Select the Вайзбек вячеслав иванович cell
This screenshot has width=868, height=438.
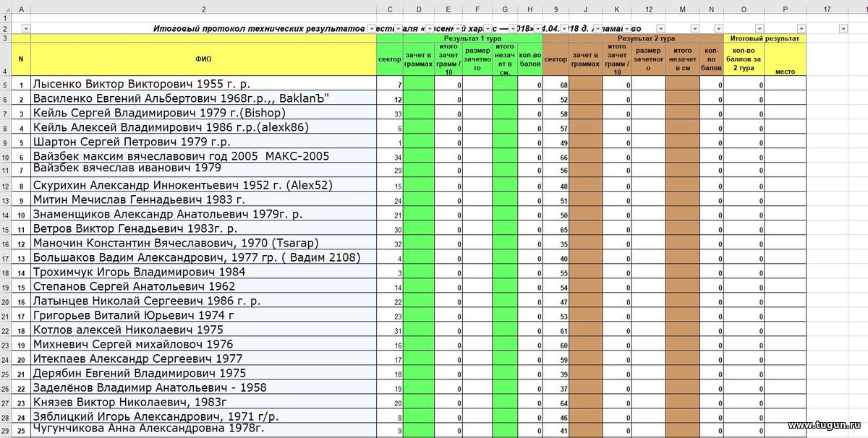204,171
